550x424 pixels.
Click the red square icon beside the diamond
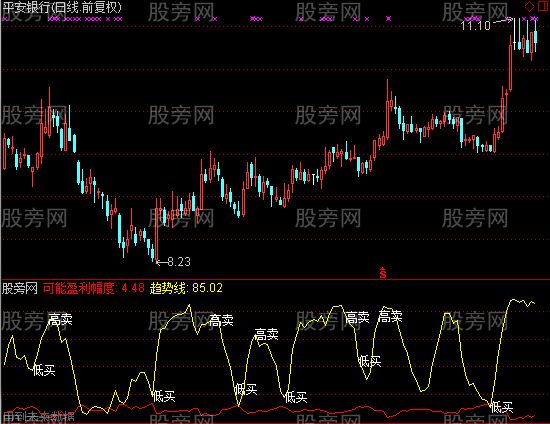[542, 6]
